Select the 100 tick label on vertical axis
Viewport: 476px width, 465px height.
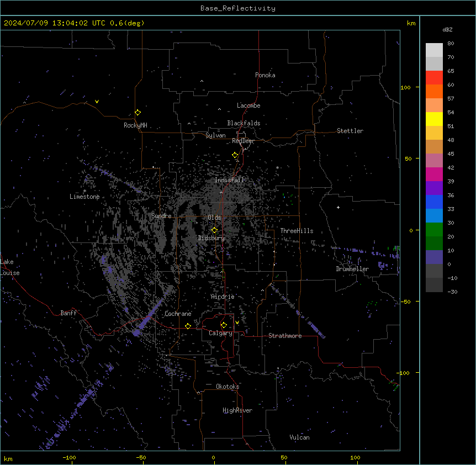tap(405, 87)
